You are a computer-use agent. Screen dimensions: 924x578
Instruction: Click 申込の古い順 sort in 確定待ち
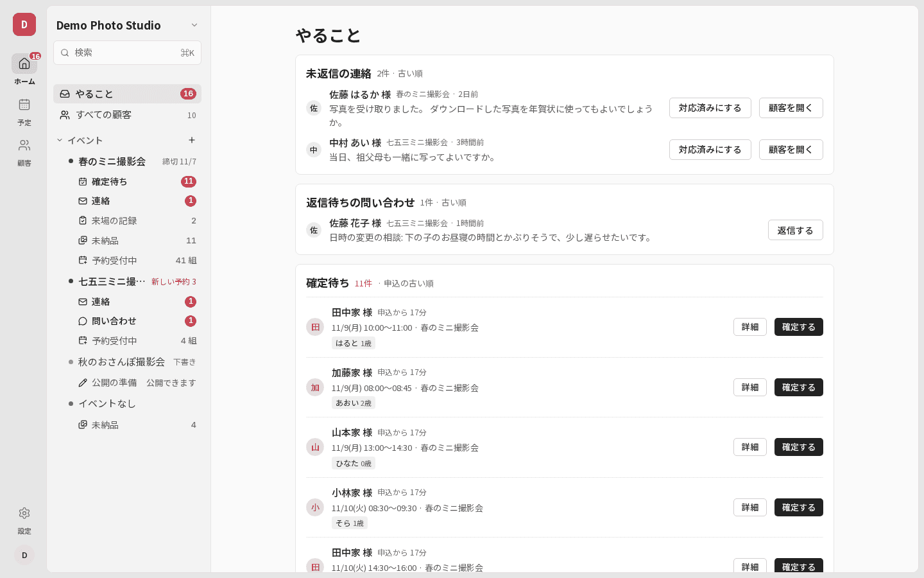409,283
